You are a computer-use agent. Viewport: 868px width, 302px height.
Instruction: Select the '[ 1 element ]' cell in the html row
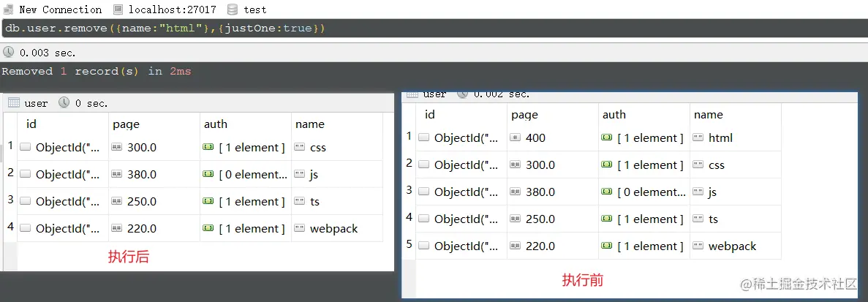[x=644, y=137]
